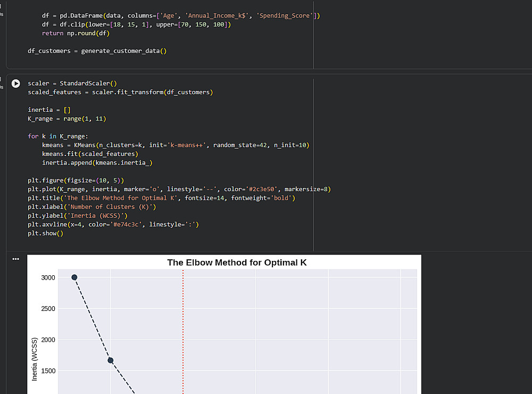
Task: Click the '#2c3e50' color string in plt.plot
Action: point(261,189)
